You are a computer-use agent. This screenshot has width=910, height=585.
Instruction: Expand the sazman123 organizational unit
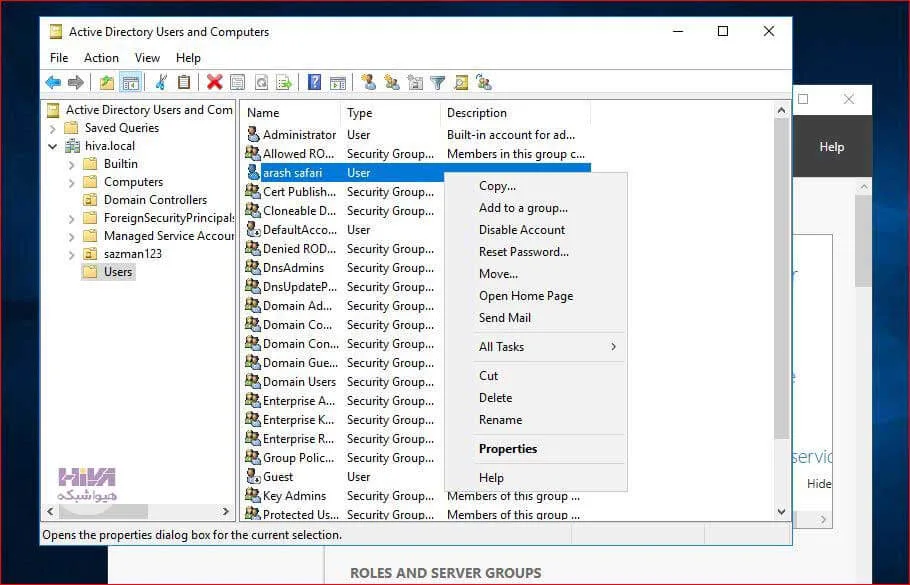click(71, 254)
